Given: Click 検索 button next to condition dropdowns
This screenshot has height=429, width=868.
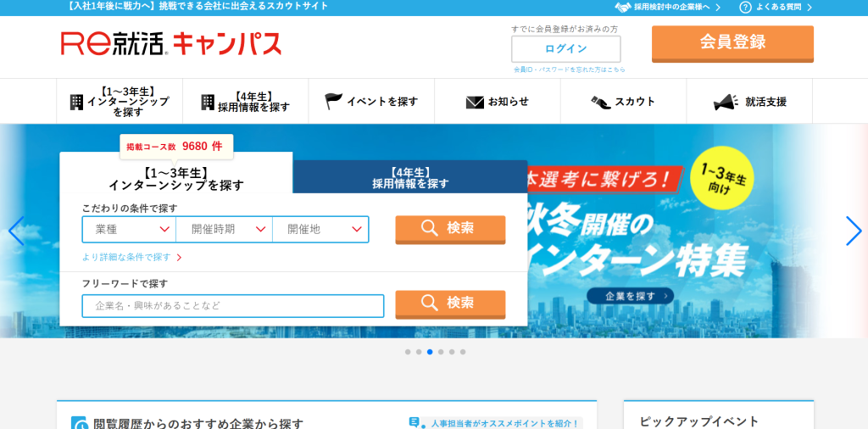Looking at the screenshot, I should 450,229.
